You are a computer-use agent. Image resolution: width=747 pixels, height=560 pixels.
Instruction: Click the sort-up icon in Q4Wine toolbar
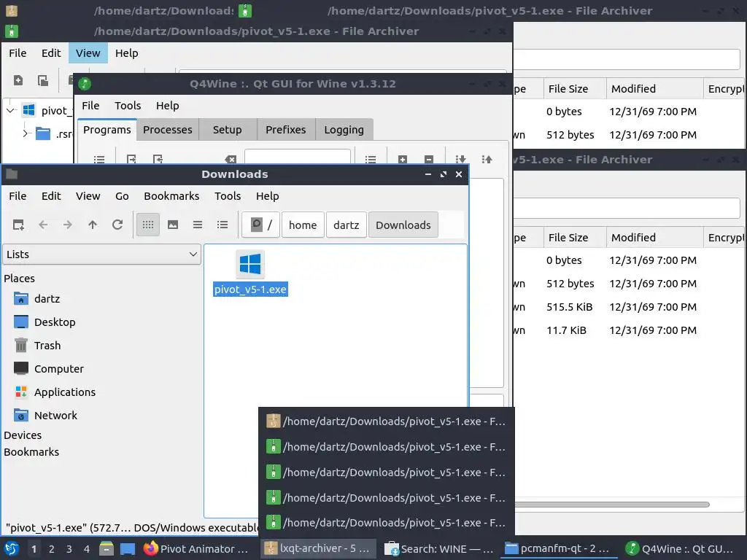pos(487,160)
